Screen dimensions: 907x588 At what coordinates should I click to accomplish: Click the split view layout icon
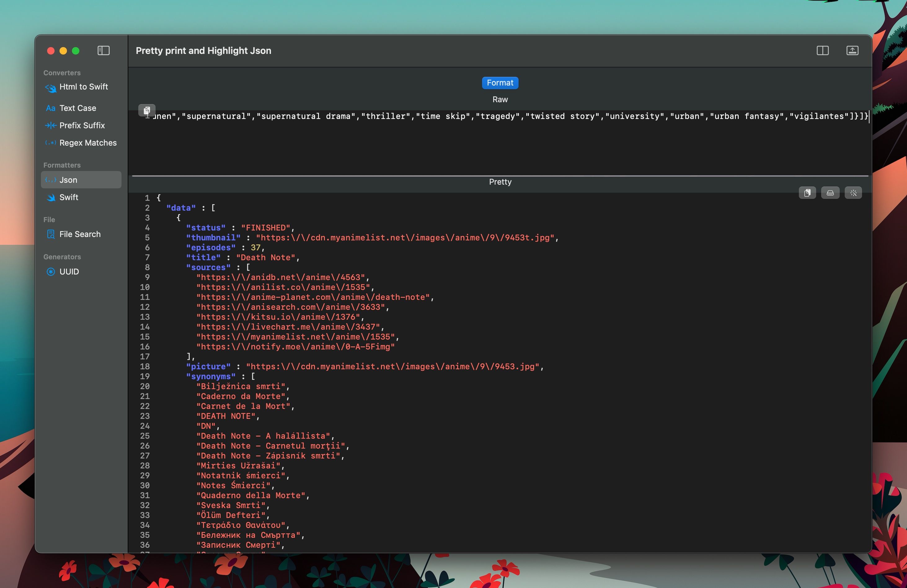point(822,50)
